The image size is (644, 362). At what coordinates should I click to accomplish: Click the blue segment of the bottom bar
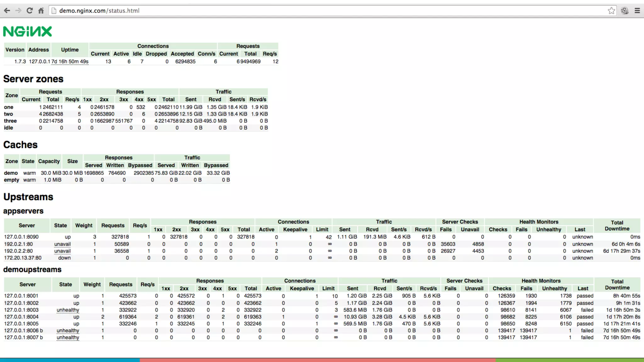tap(70, 360)
